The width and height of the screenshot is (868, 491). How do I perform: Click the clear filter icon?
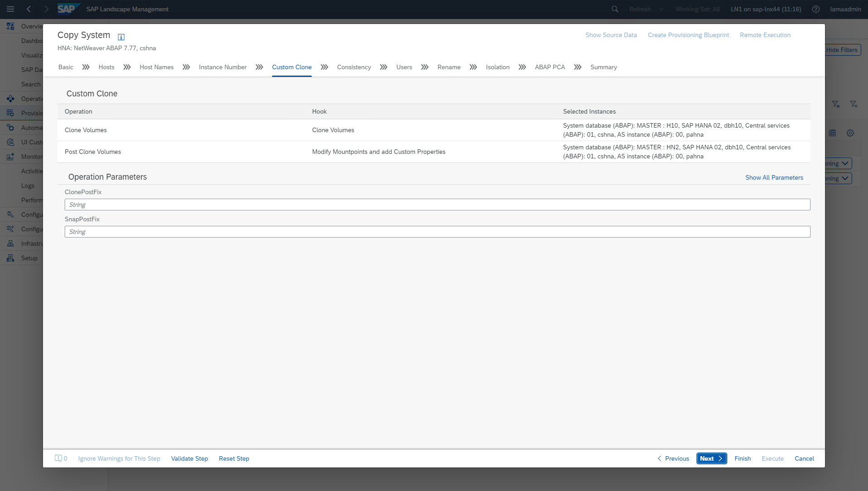coord(836,105)
